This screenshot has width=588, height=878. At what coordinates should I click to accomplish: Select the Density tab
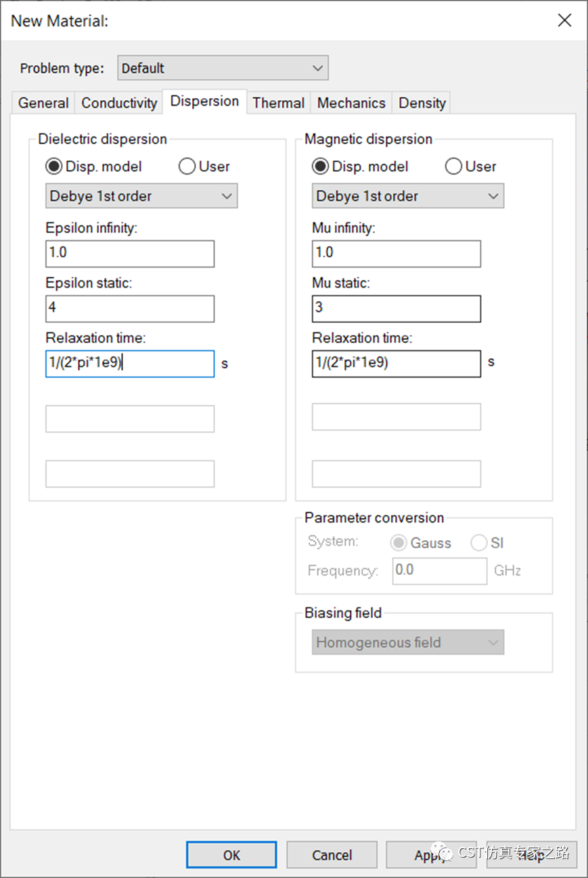click(422, 103)
